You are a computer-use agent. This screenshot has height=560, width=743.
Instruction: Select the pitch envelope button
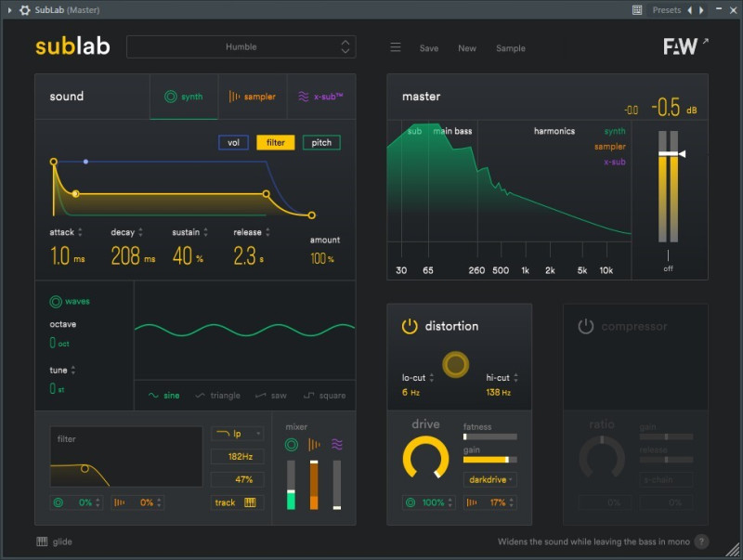point(321,142)
